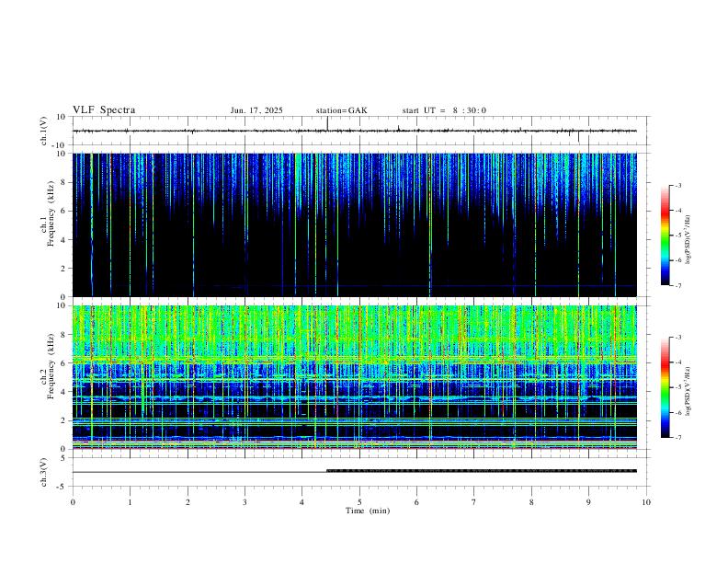This screenshot has width=728, height=563.
Task: Click the ch.1 spectrogram color scale bar
Action: pyautogui.click(x=665, y=236)
